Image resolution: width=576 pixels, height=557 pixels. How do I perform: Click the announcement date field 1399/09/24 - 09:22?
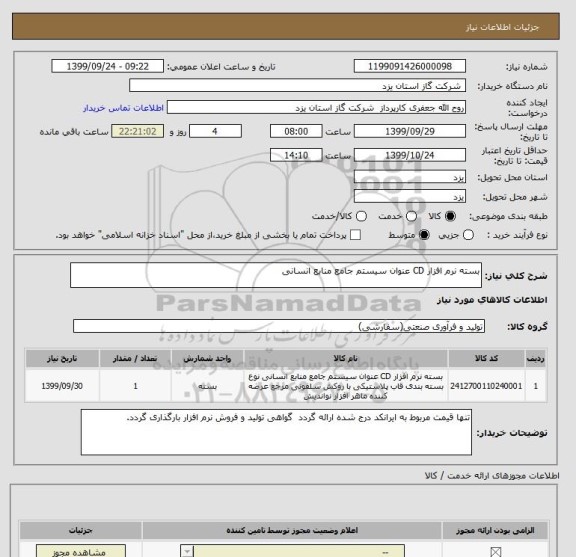(108, 67)
